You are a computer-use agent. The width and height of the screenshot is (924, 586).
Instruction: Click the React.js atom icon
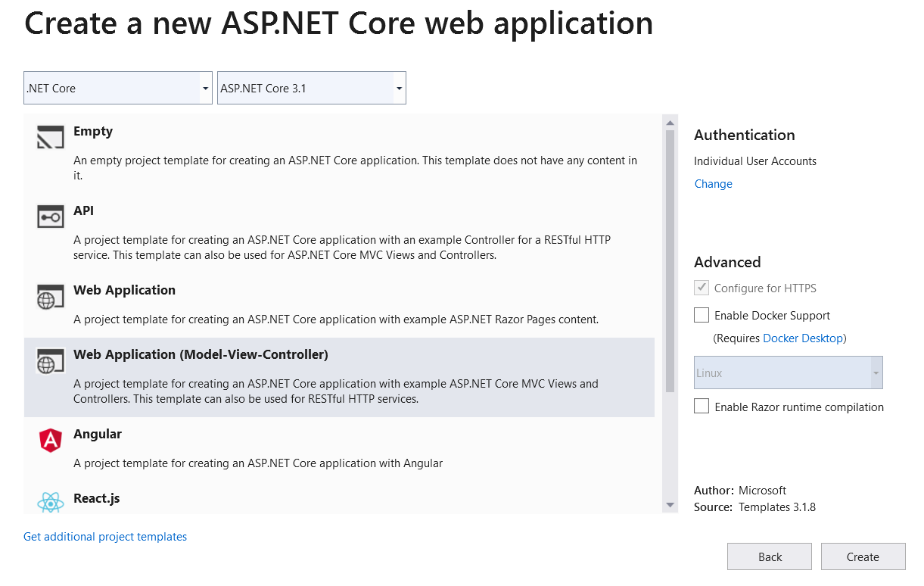50,502
